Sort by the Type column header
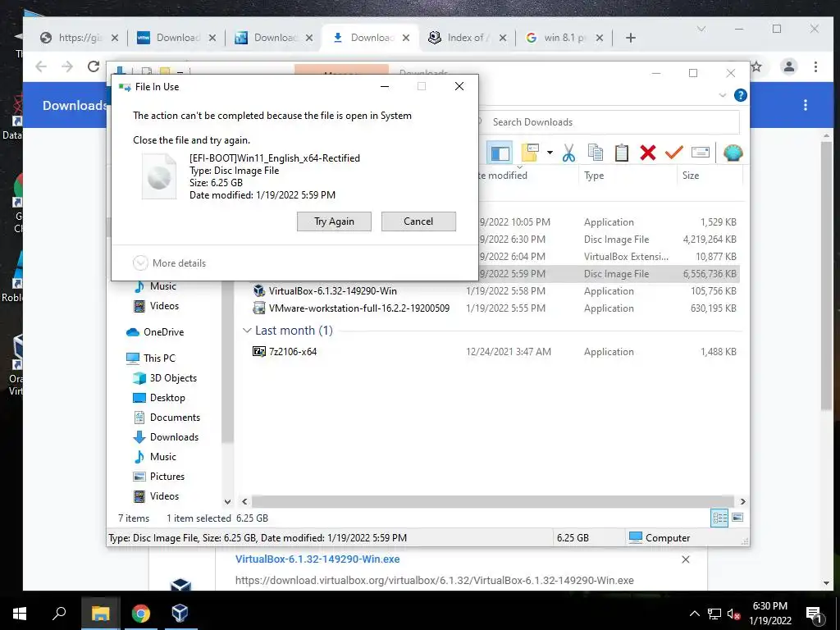Screen dimensions: 840x630 point(594,176)
